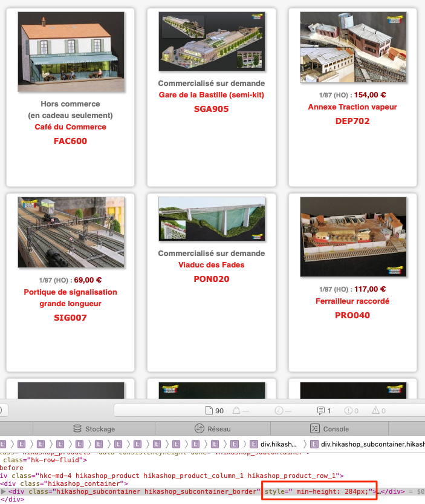Click the 117,00 € price

point(370,289)
